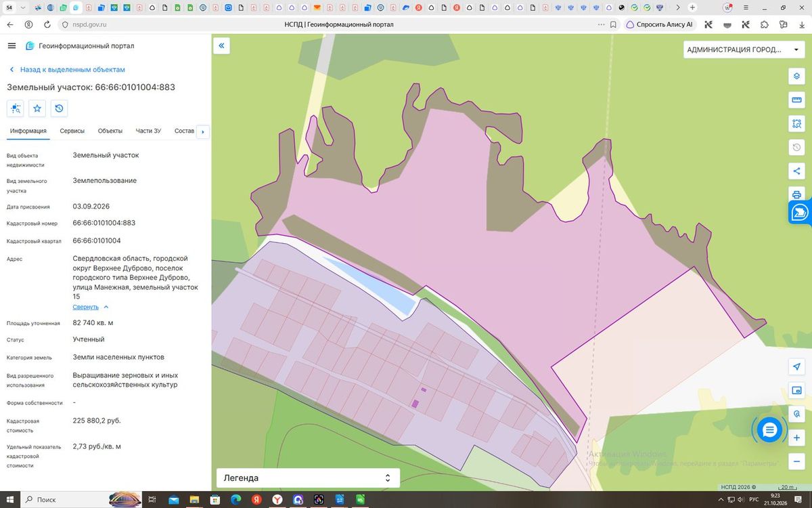The image size is (812, 508).
Task: Click the print map icon
Action: [x=796, y=194]
